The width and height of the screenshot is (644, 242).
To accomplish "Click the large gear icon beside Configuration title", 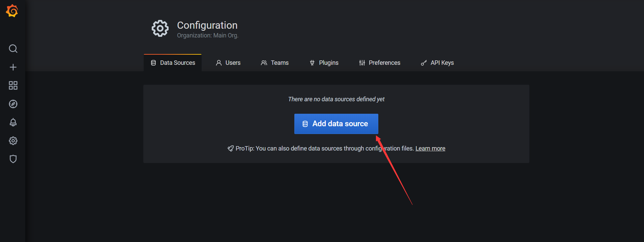I will click(160, 28).
